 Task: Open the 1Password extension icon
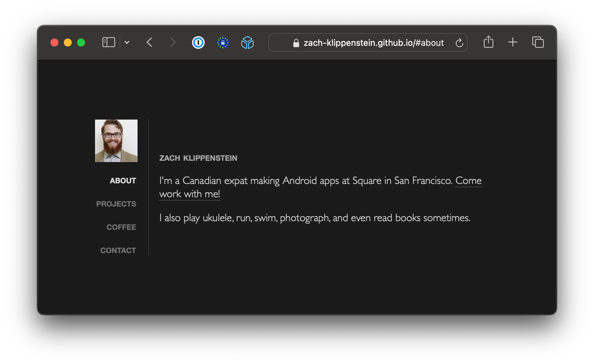tap(198, 43)
